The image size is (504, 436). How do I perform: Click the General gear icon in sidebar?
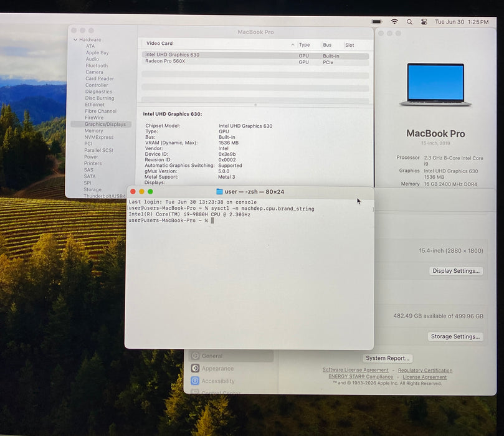195,356
